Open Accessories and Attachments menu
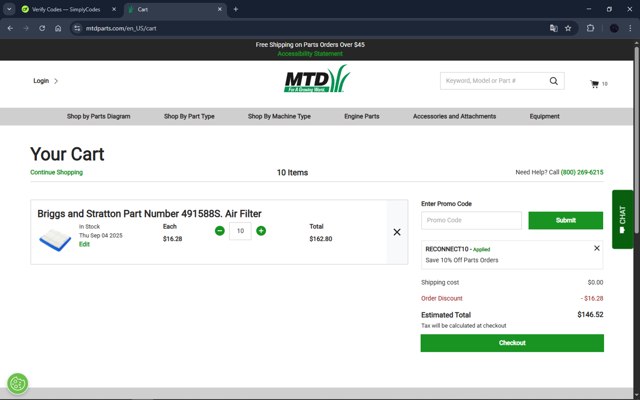This screenshot has height=400, width=640. (x=454, y=116)
